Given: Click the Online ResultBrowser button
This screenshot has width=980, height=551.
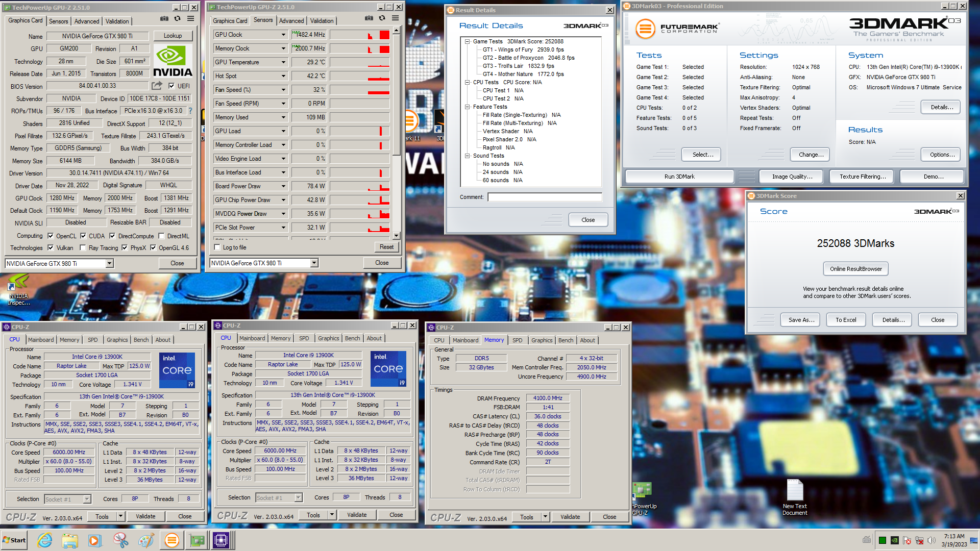Looking at the screenshot, I should (856, 269).
